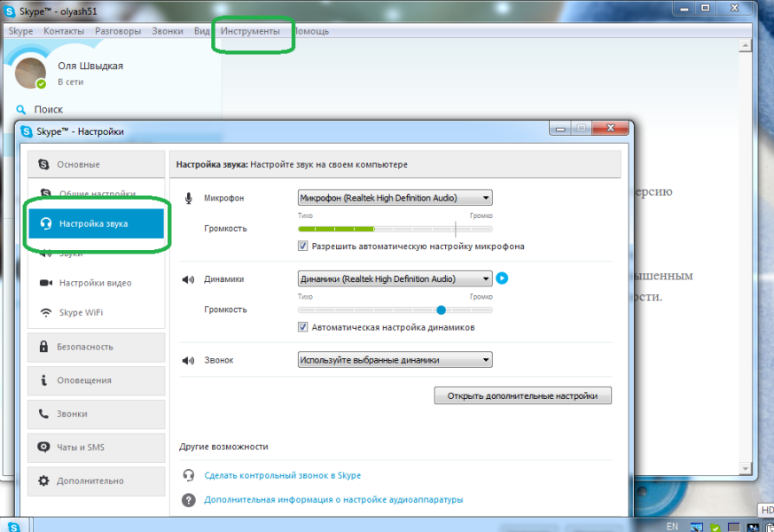Click the Skype WiFi sidebar icon
Viewport: 774px width, 532px height.
click(x=44, y=312)
